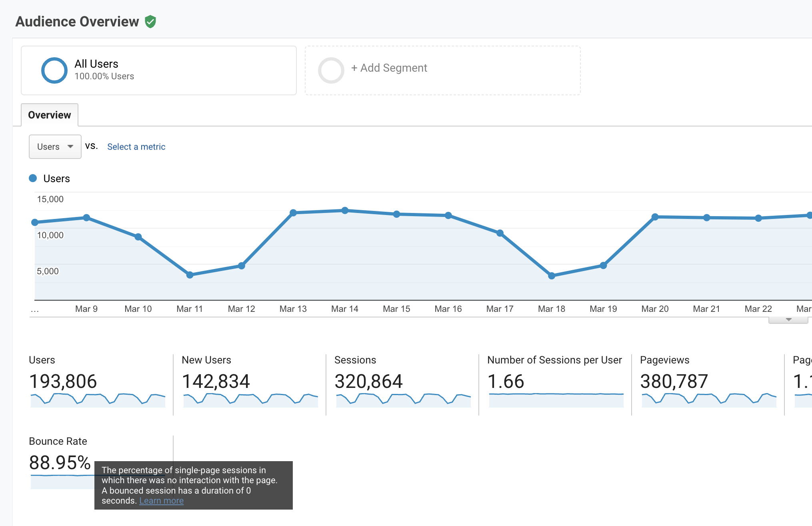Expand the small arrow below chart
812x526 pixels.
pyautogui.click(x=788, y=320)
